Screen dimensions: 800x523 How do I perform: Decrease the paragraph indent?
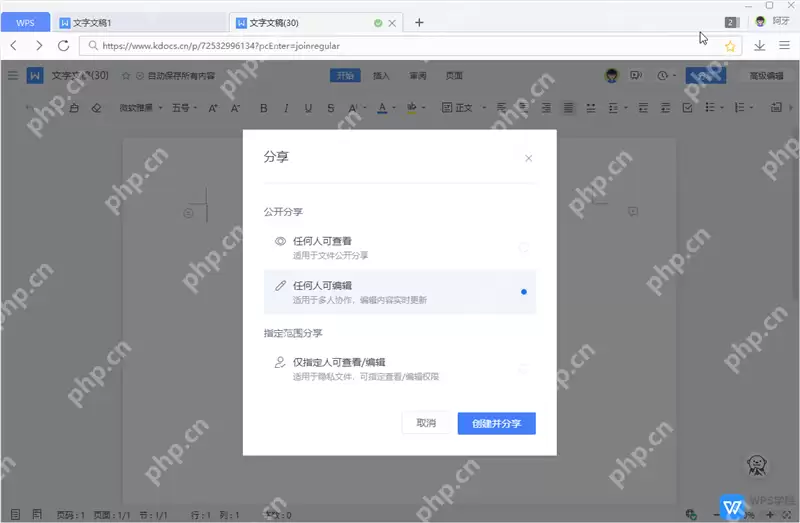coord(643,108)
